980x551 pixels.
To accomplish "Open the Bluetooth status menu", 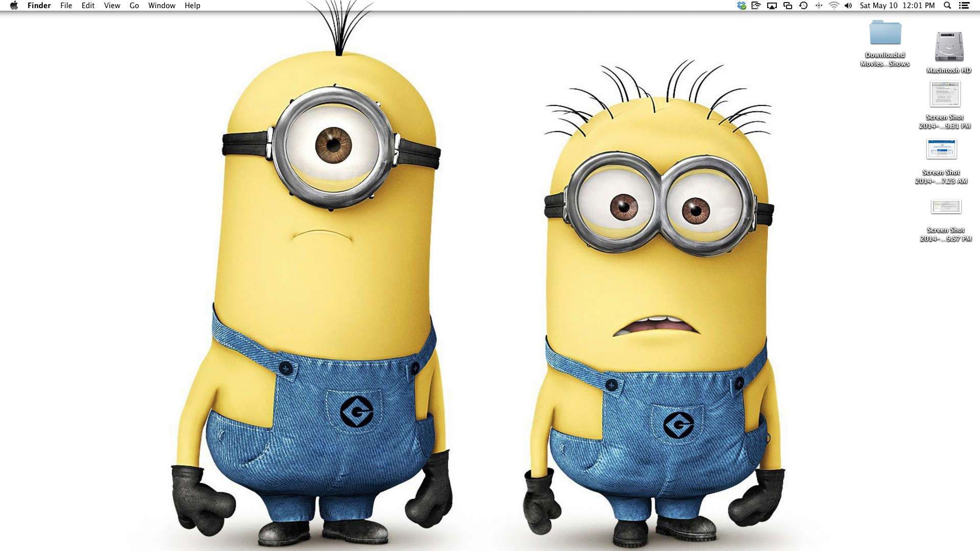I will coord(819,6).
